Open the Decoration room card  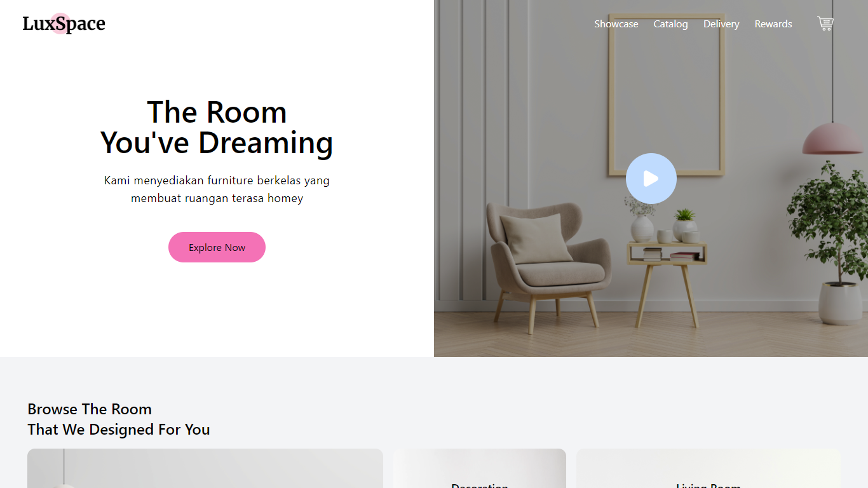[479, 468]
